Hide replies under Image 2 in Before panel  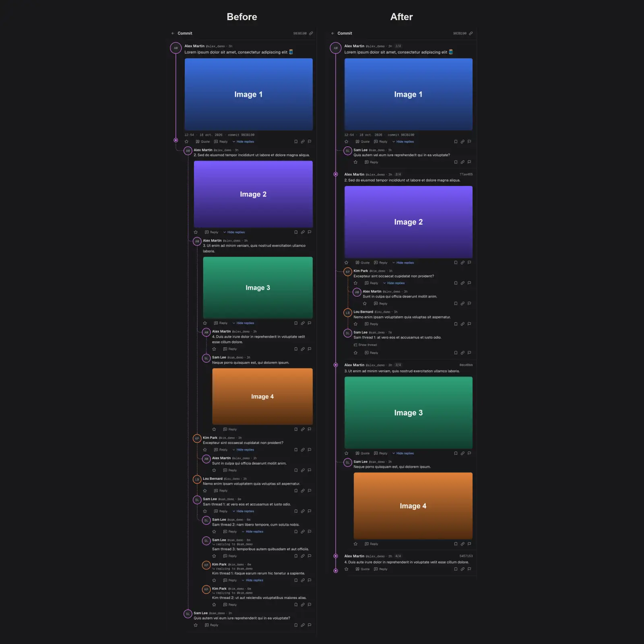pyautogui.click(x=234, y=232)
